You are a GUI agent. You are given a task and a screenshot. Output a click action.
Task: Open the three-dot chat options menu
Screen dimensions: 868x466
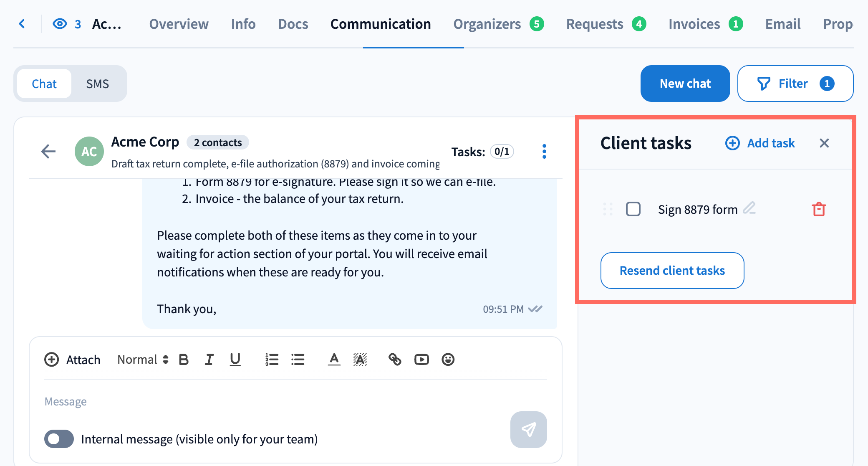click(x=544, y=152)
